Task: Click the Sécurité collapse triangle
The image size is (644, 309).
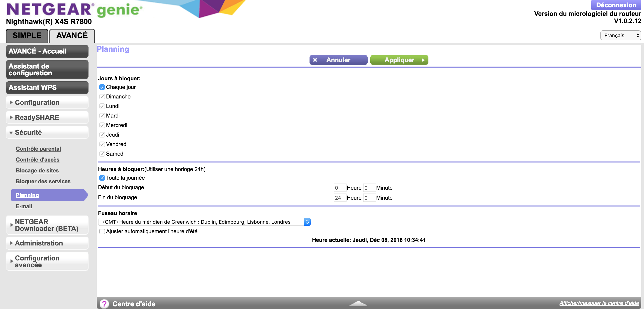Action: coord(11,133)
